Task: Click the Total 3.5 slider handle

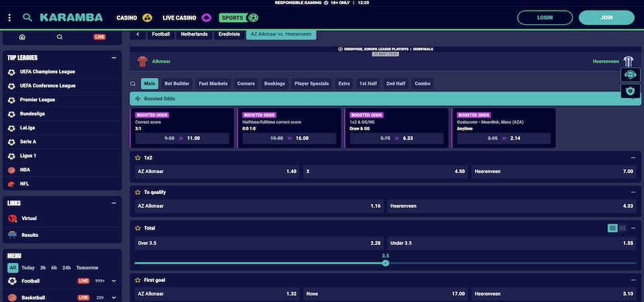Action: click(385, 263)
